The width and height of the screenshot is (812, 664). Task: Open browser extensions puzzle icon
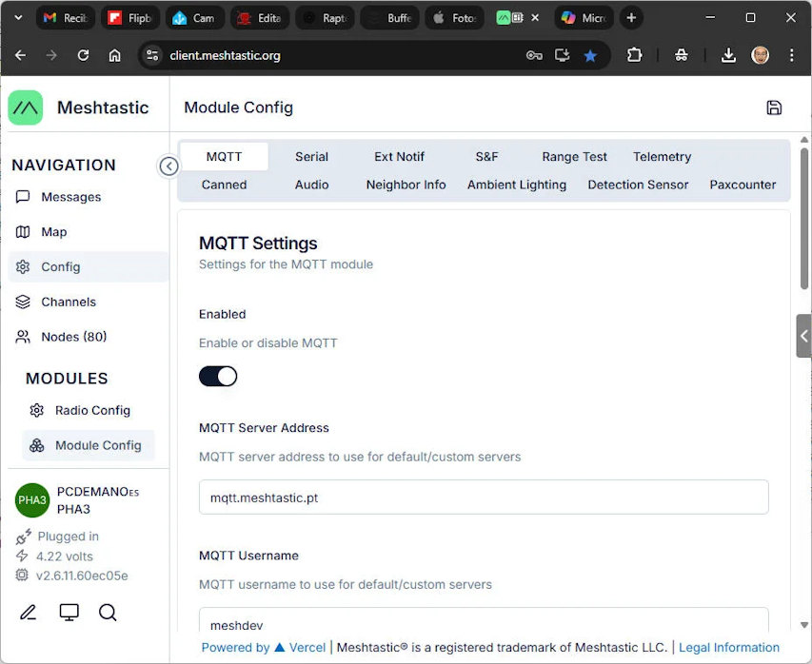(x=634, y=55)
